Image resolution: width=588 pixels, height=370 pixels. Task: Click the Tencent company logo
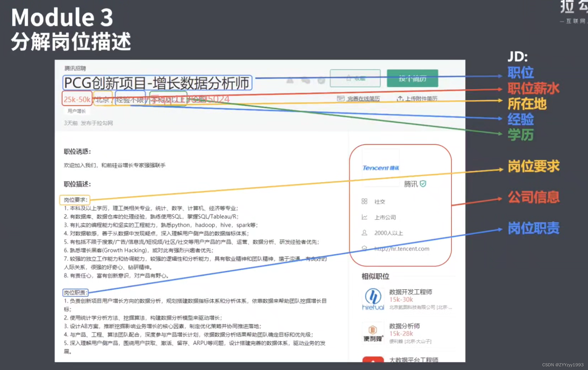tap(380, 168)
